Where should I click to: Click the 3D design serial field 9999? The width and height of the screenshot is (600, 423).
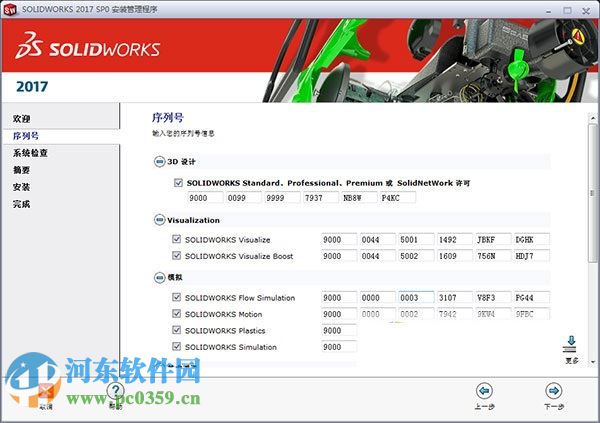[282, 198]
